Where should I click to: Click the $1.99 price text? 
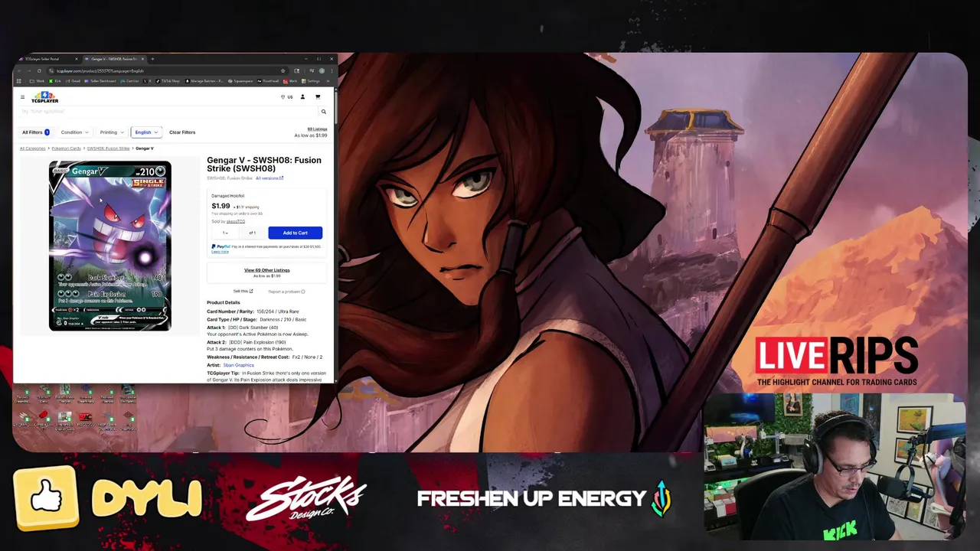(220, 206)
